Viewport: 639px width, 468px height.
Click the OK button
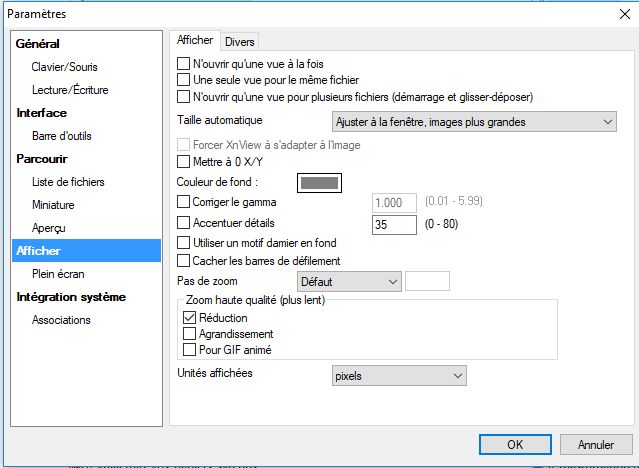(514, 444)
